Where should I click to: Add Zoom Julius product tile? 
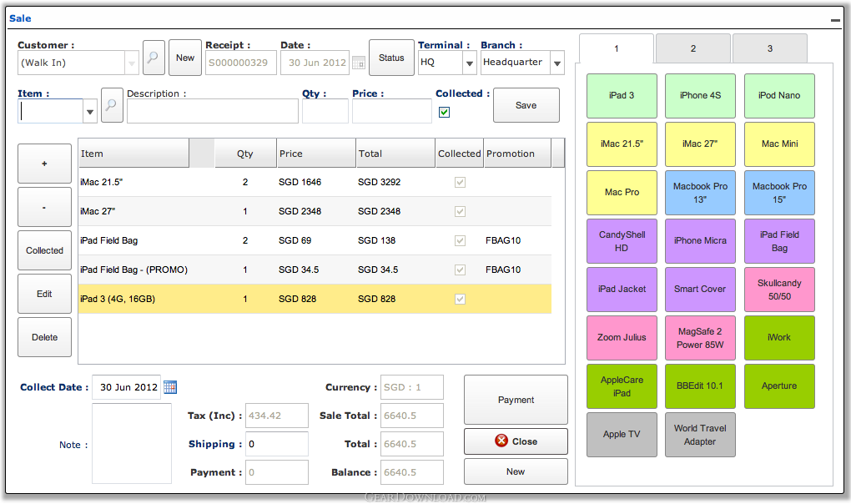point(622,337)
